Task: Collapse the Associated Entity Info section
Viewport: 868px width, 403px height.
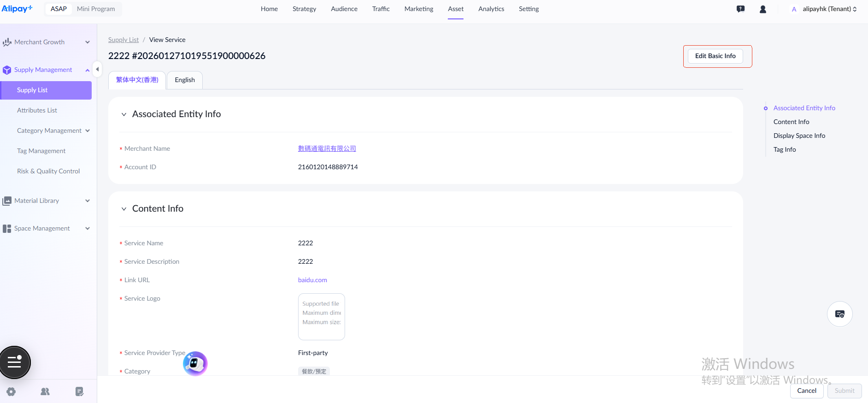Action: point(124,114)
